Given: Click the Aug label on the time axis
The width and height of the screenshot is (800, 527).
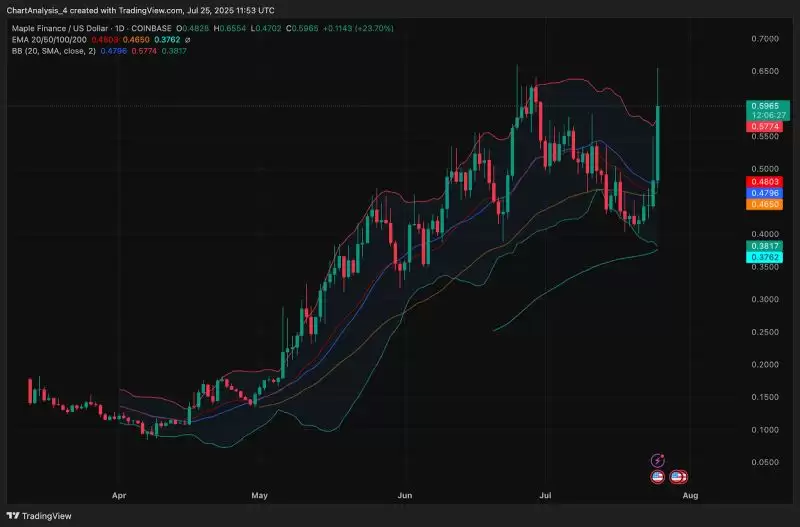Looking at the screenshot, I should click(x=688, y=495).
